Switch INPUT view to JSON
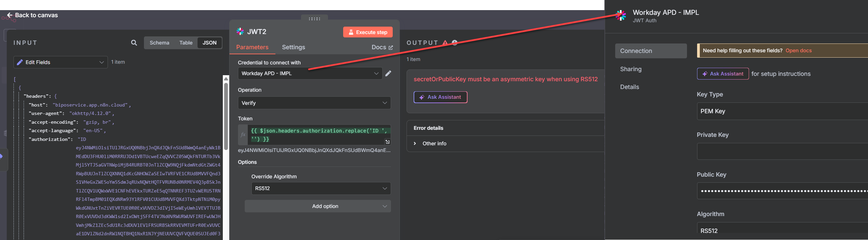The height and width of the screenshot is (240, 868). click(x=210, y=43)
